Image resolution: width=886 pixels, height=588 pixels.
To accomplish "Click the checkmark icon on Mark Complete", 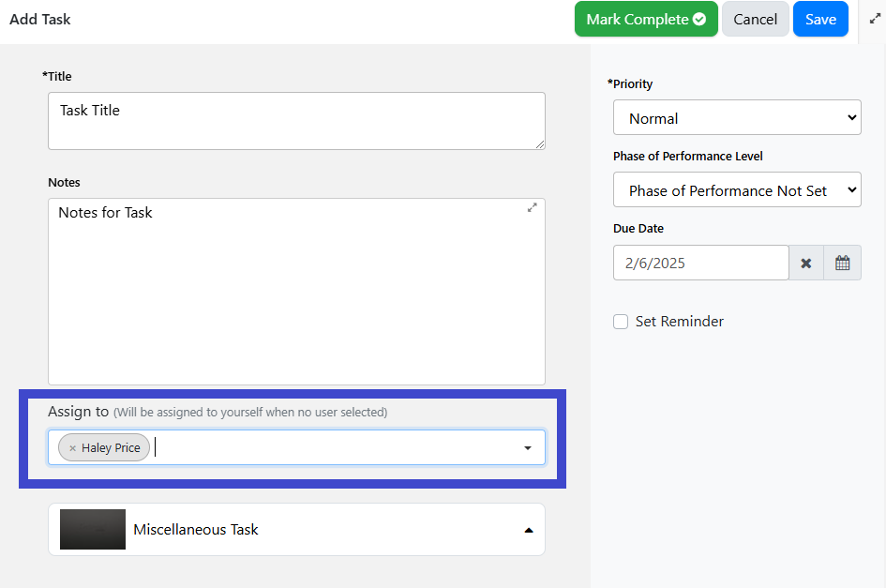I will (699, 19).
